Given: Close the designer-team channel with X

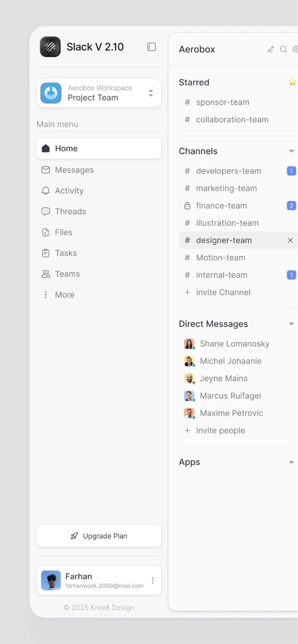Looking at the screenshot, I should tap(290, 240).
